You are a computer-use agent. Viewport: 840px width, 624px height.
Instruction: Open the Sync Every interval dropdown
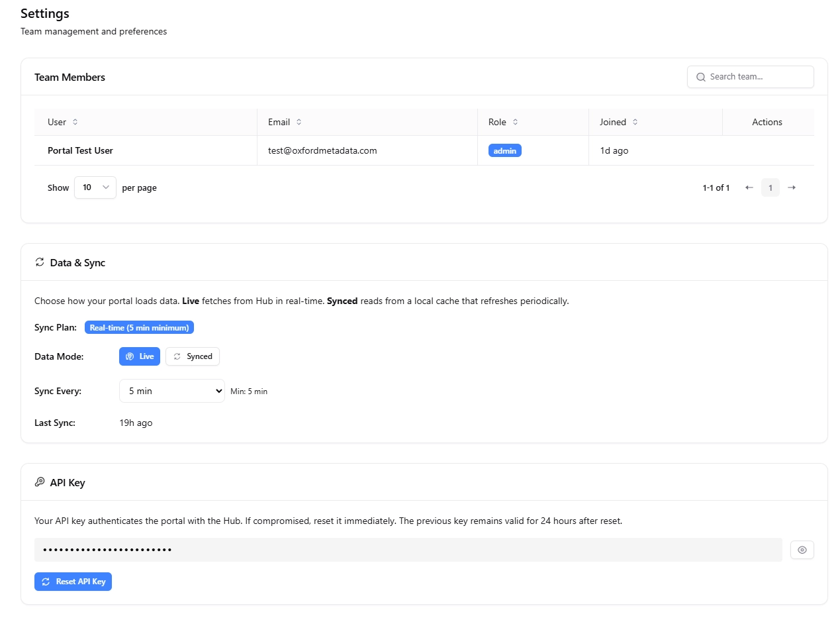tap(171, 391)
